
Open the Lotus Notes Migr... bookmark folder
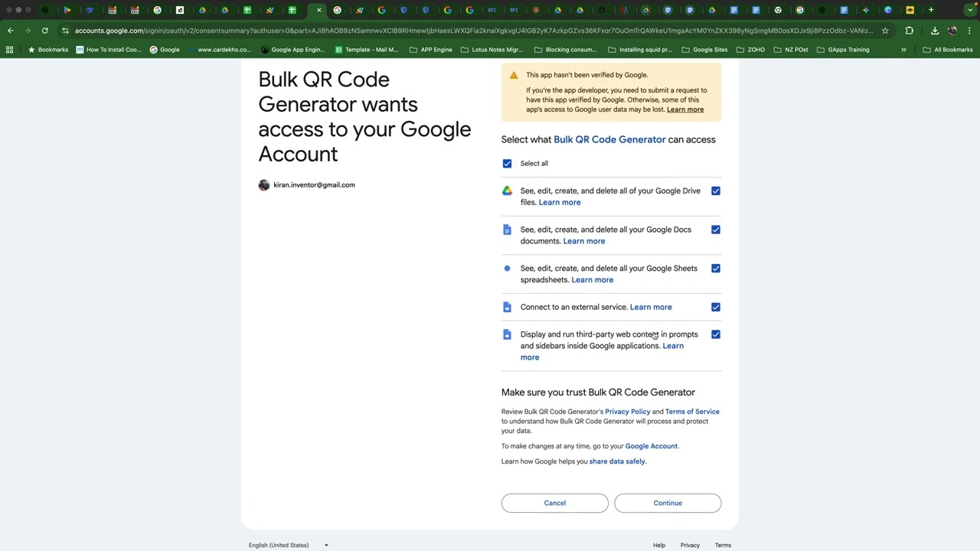491,50
